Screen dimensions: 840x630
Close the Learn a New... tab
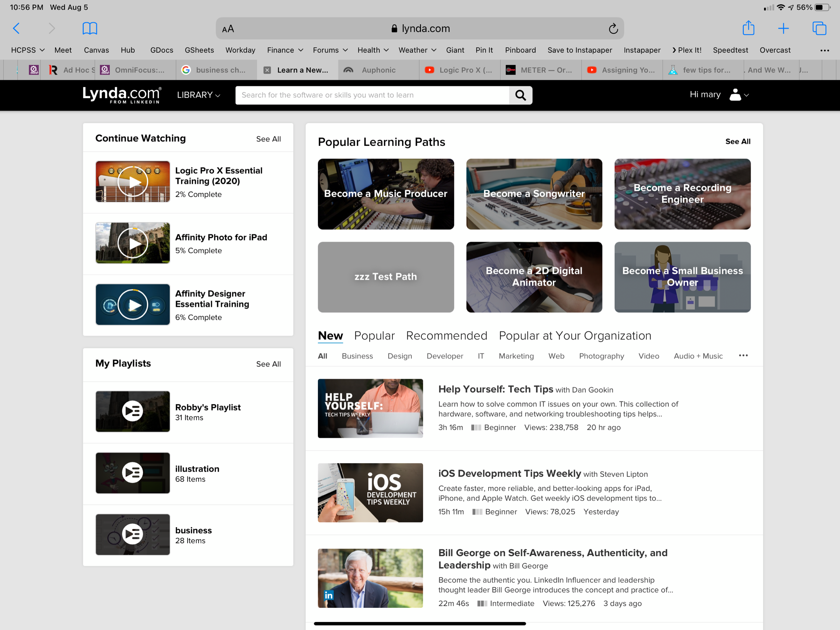click(x=267, y=70)
